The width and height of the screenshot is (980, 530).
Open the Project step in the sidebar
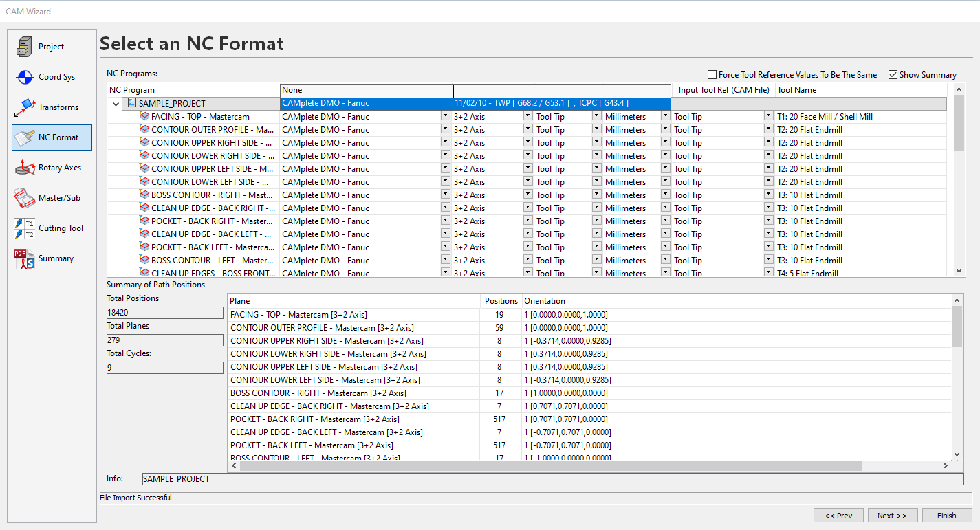[52, 47]
